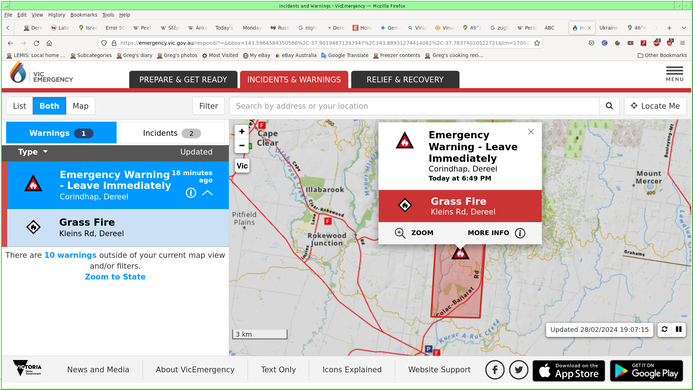Open the Firefox Tools menu
Screen dimensions: 693x390
pos(108,15)
